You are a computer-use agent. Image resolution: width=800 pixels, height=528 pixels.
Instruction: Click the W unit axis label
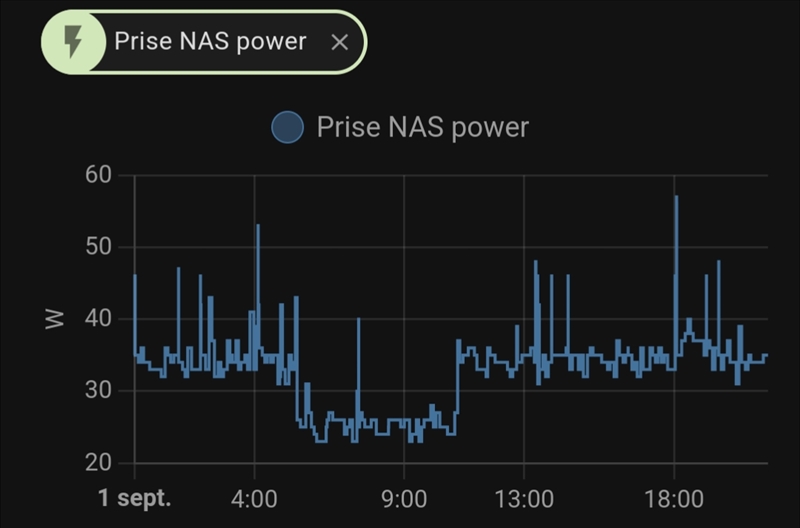(x=55, y=319)
